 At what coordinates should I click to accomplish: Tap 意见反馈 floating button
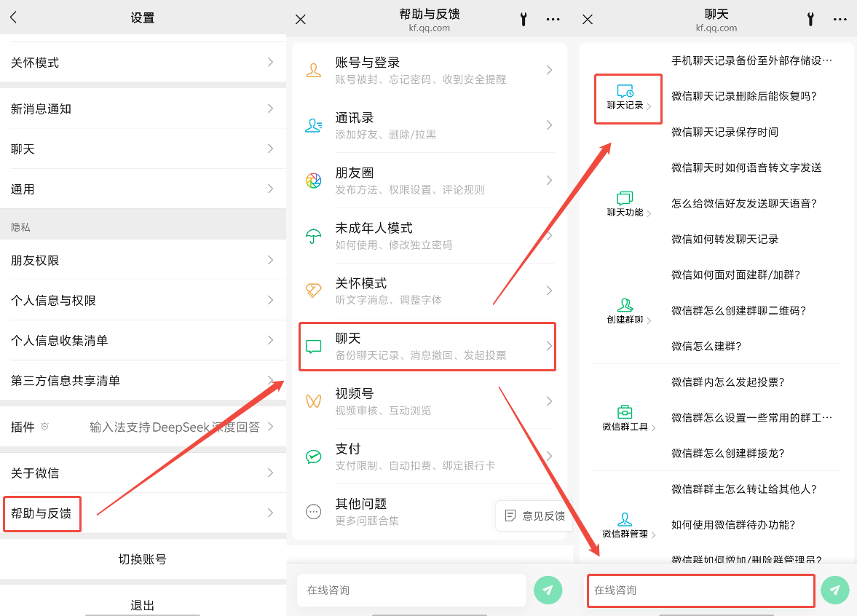[534, 516]
